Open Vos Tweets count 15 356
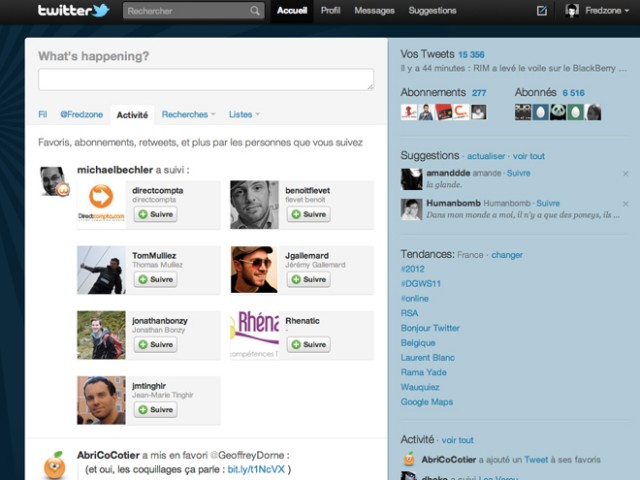This screenshot has width=640, height=480. tap(471, 55)
